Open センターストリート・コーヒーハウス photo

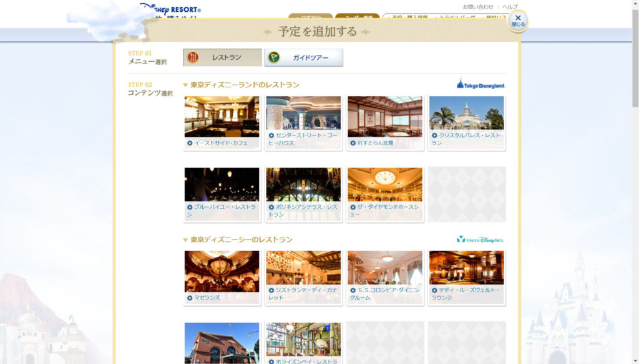point(303,113)
